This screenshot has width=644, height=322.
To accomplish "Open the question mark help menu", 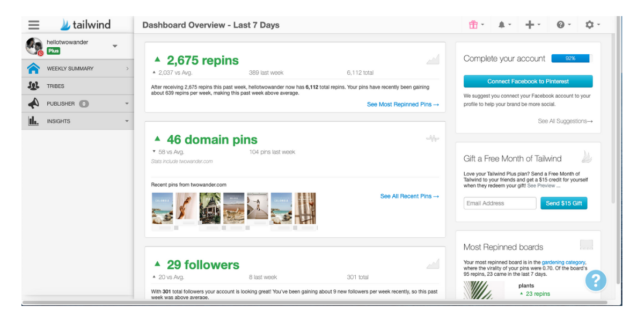I will (562, 25).
